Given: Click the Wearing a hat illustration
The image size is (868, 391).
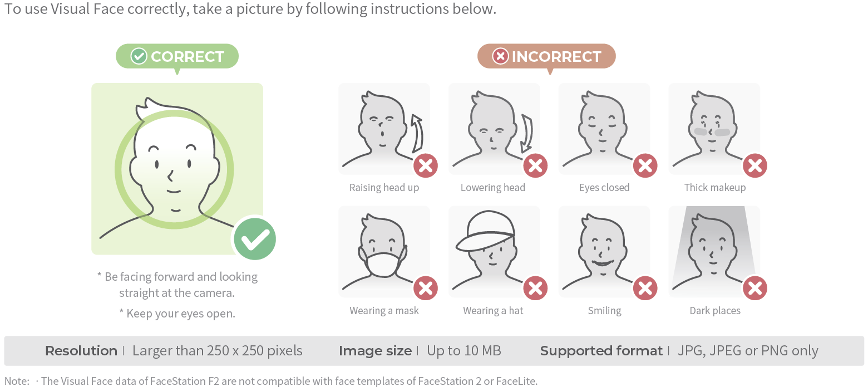Looking at the screenshot, I should [493, 251].
